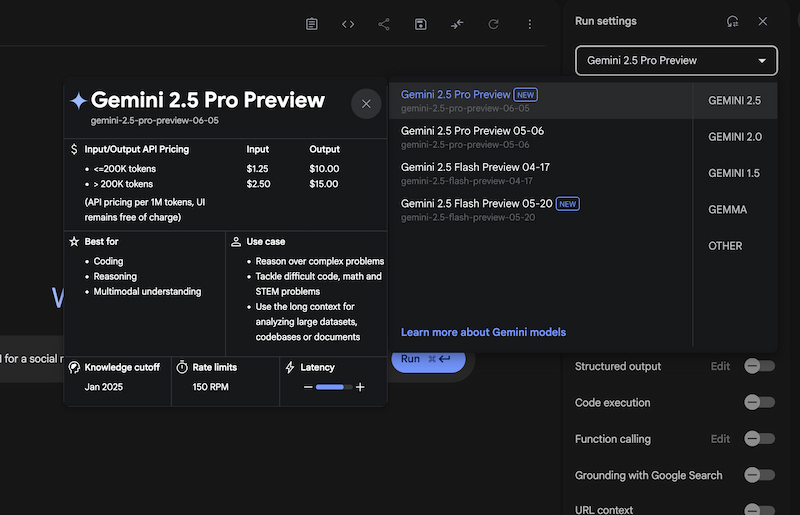Click the Multimodal understanding bullet

tap(147, 291)
